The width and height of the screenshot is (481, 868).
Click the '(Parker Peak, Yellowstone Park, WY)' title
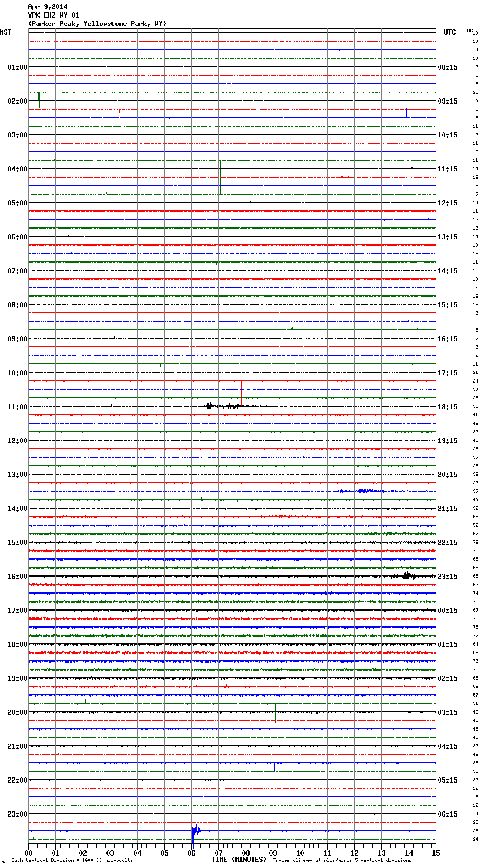(97, 24)
